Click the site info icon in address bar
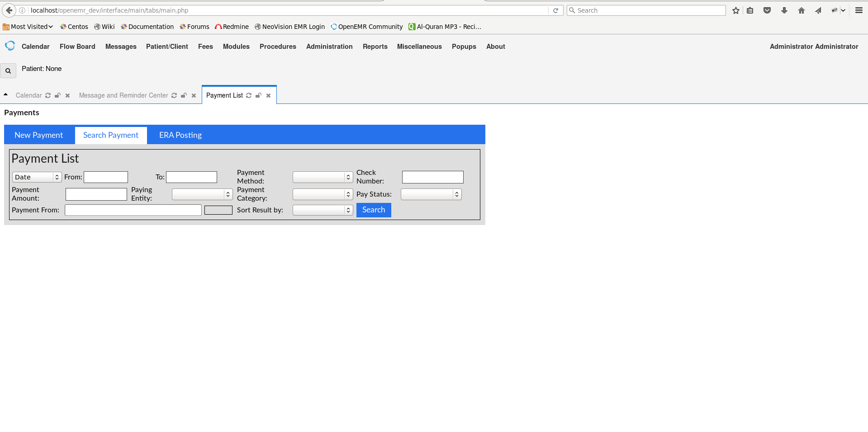The height and width of the screenshot is (432, 868). coord(22,10)
